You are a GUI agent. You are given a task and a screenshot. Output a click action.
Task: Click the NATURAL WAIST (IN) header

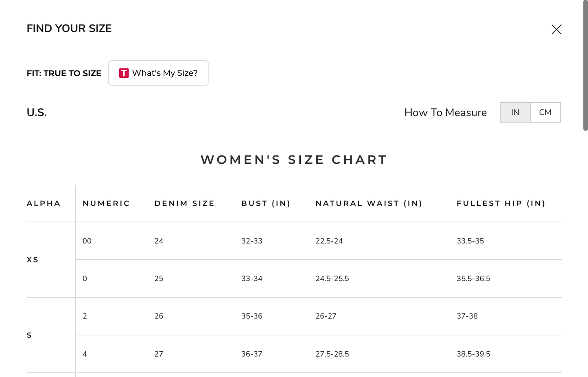pyautogui.click(x=369, y=204)
